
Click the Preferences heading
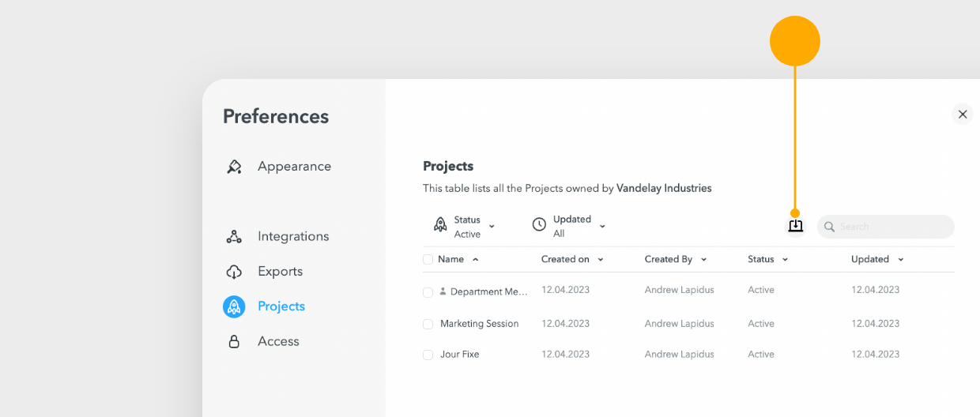pos(276,116)
